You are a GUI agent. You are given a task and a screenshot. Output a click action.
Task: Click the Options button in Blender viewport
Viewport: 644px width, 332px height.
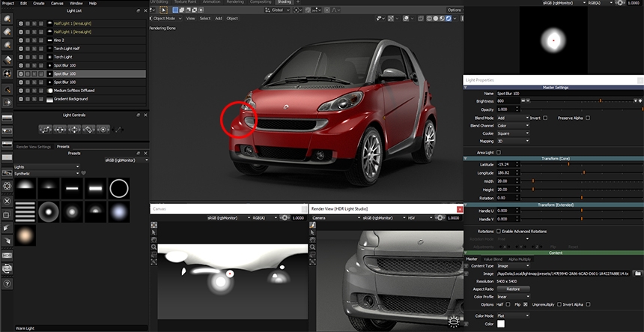[455, 10]
